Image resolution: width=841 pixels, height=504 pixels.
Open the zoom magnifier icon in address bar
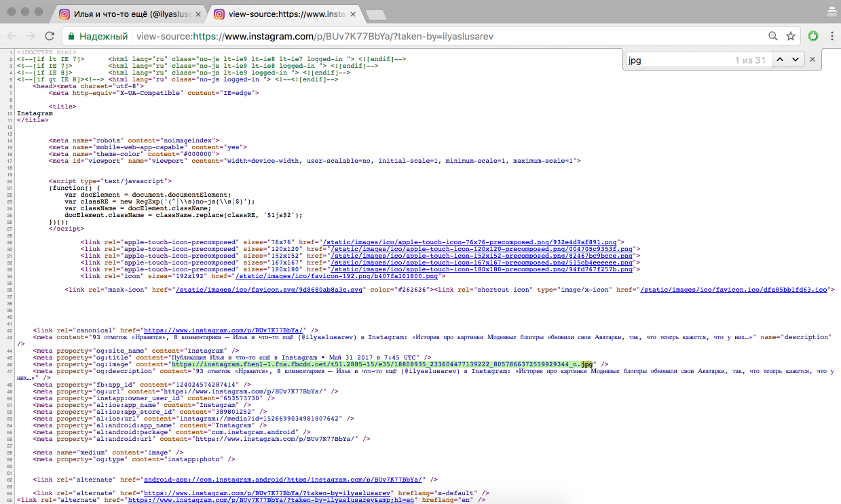tap(773, 37)
